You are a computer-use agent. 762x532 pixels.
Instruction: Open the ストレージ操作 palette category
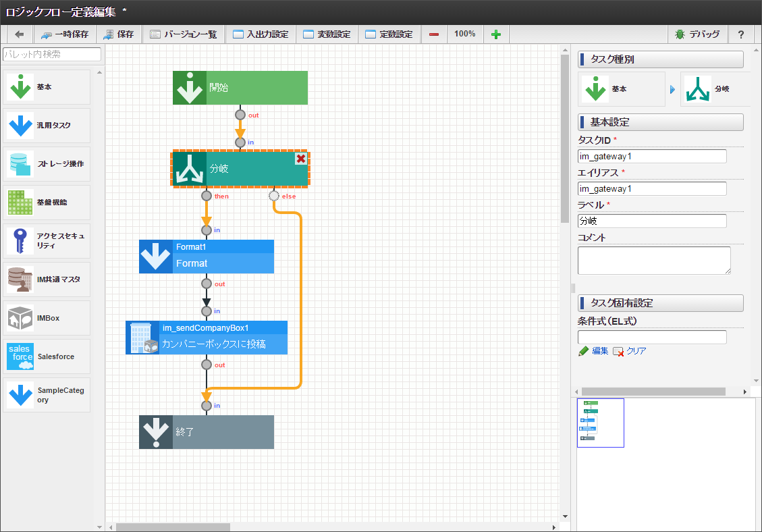(45, 163)
